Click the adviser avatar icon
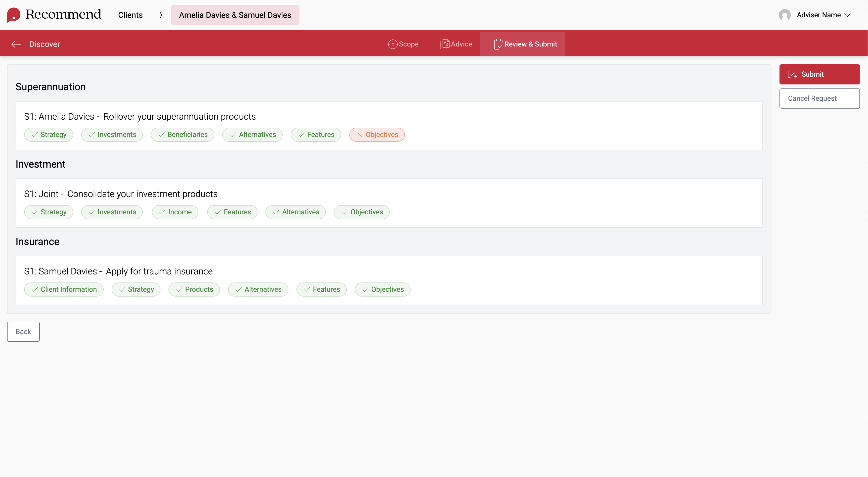 [x=785, y=15]
